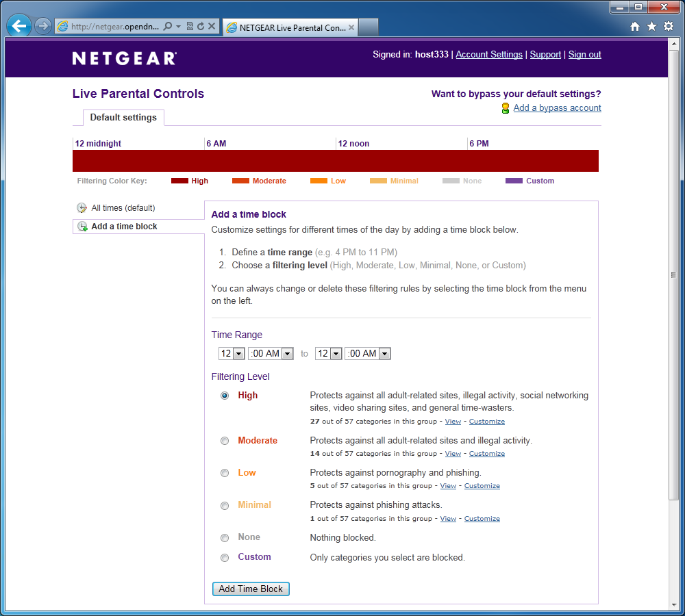The width and height of the screenshot is (685, 616).
Task: Open the start minutes AM/PM dropdown
Action: 271,354
